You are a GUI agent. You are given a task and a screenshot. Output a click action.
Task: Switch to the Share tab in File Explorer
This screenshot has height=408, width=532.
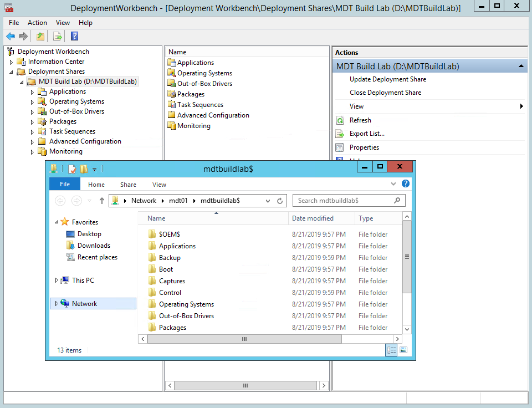(x=128, y=184)
